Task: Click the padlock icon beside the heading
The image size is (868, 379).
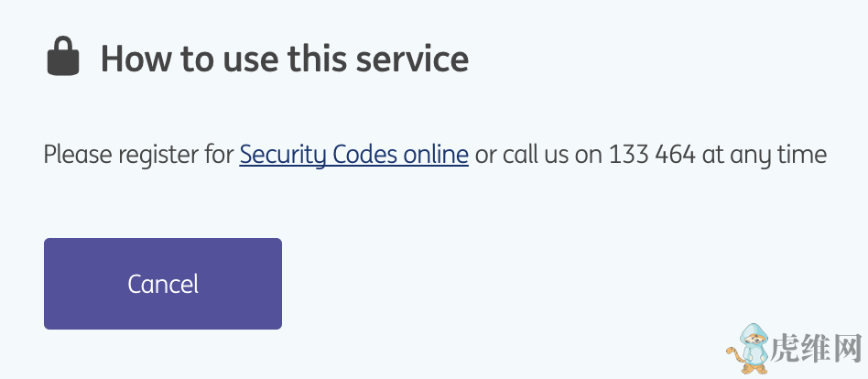Action: click(62, 59)
